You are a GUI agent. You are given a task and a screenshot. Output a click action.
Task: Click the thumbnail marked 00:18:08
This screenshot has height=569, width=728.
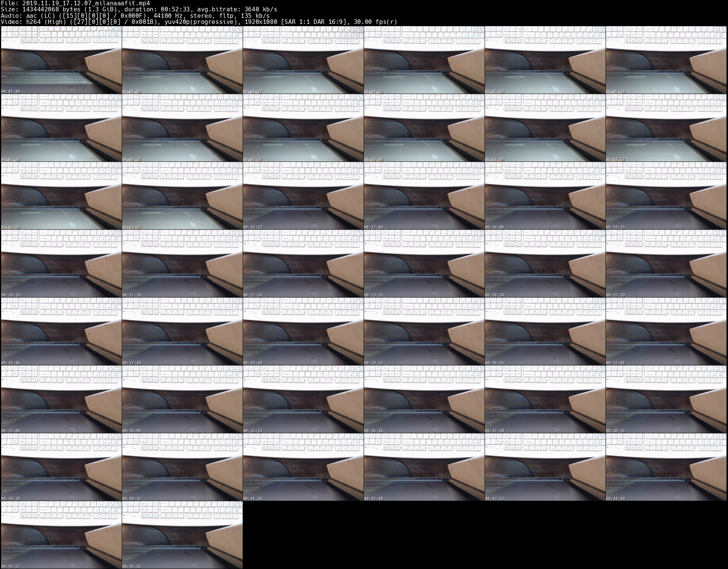click(545, 196)
